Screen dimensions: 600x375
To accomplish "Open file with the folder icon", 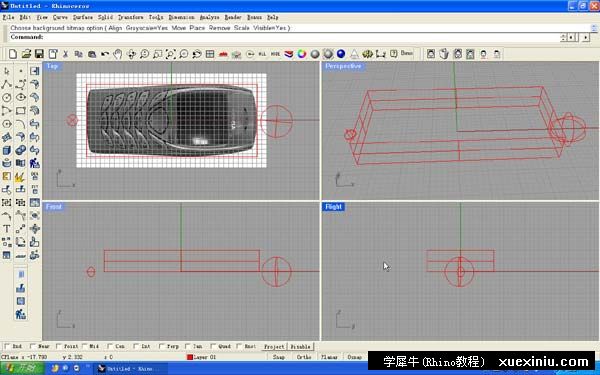I will pos(26,54).
